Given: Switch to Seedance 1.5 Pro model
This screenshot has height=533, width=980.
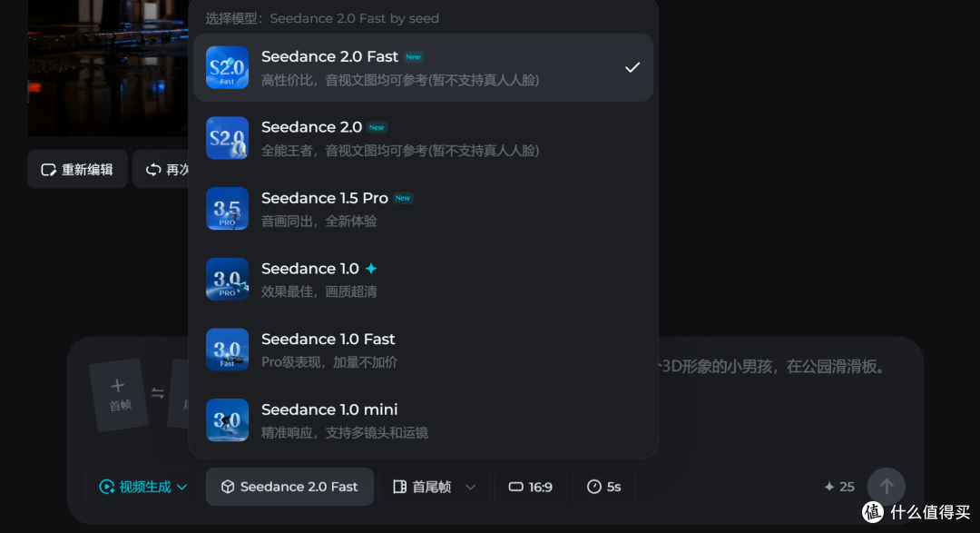Looking at the screenshot, I should point(423,209).
